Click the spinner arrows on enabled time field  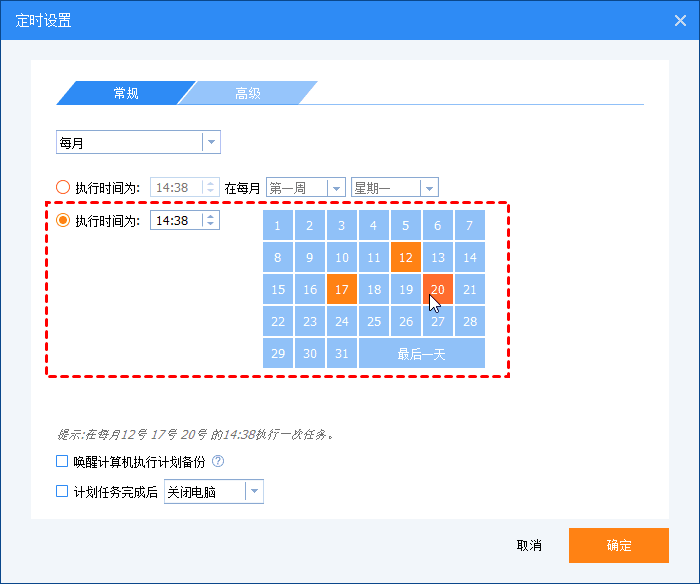pyautogui.click(x=210, y=221)
